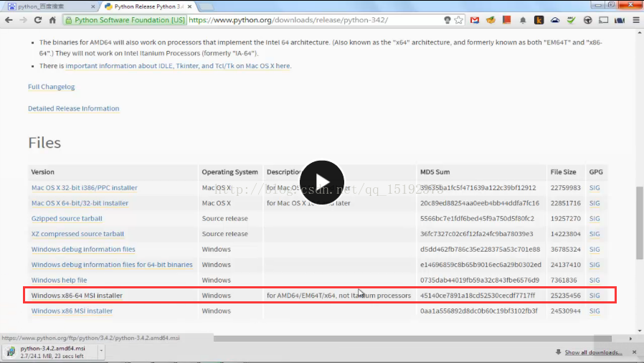Click the vertical scrollbar thumb
This screenshot has width=644, height=363.
click(x=640, y=223)
